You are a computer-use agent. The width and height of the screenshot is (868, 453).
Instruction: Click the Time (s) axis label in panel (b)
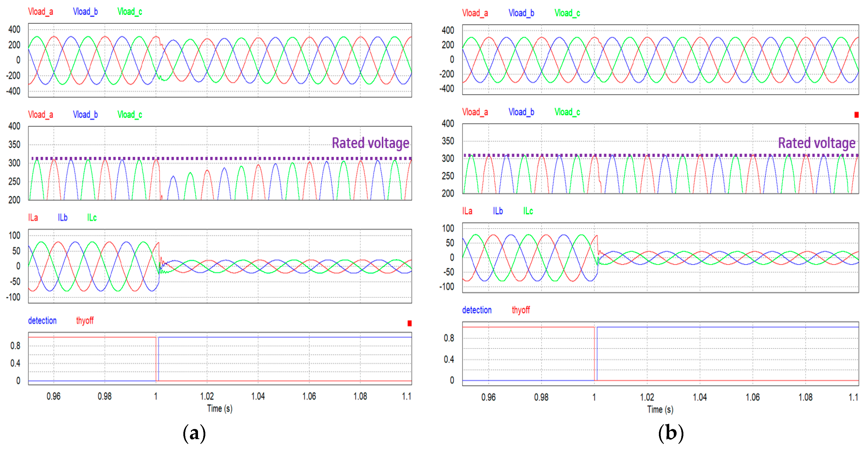point(660,409)
